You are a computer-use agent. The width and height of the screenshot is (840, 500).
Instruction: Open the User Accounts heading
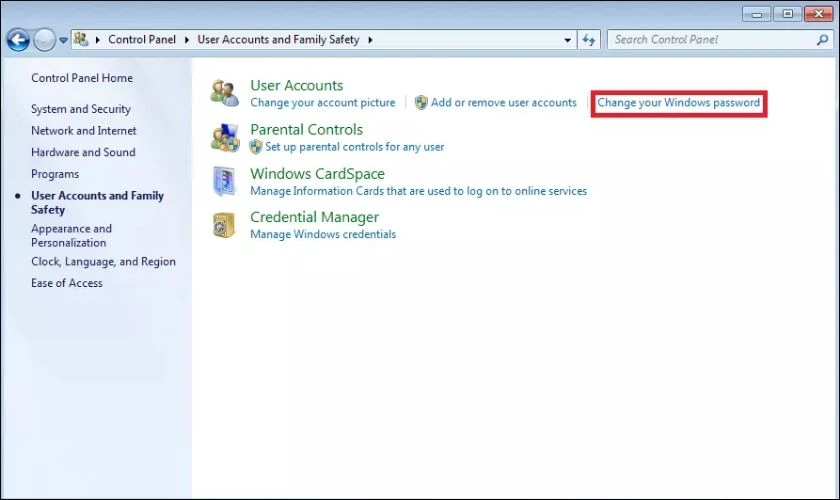click(297, 86)
